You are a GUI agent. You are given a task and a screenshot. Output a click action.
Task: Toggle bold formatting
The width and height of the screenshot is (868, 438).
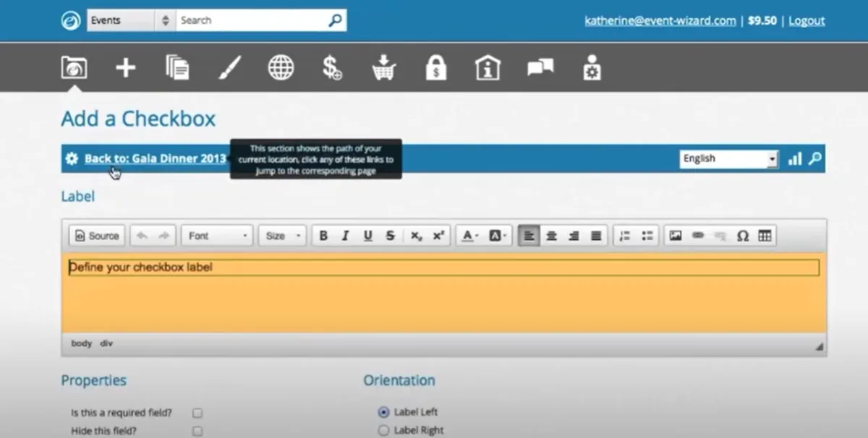click(x=323, y=236)
